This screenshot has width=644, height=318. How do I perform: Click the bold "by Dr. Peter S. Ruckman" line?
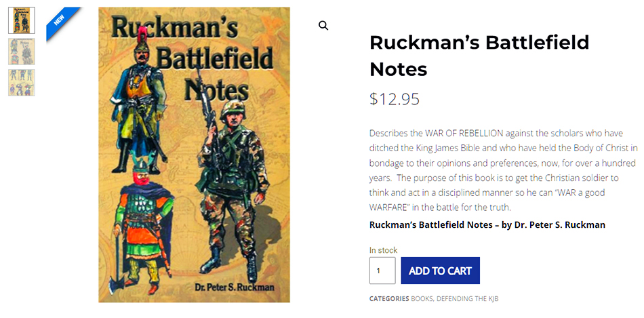click(x=487, y=224)
